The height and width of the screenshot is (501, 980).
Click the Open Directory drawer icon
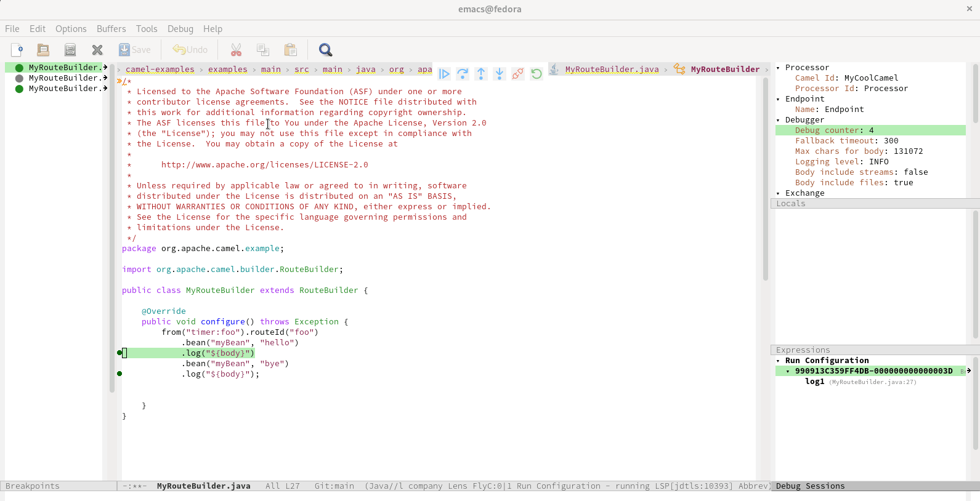pos(70,50)
